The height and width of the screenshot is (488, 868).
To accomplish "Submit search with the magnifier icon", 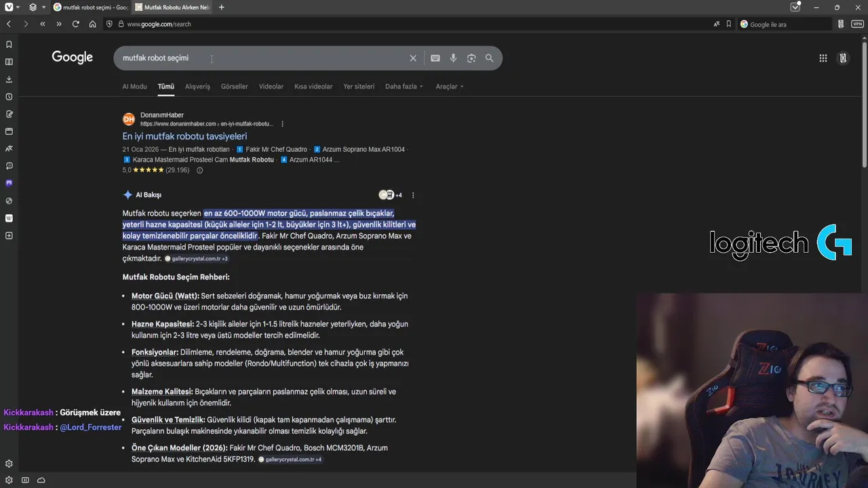I will pos(490,58).
